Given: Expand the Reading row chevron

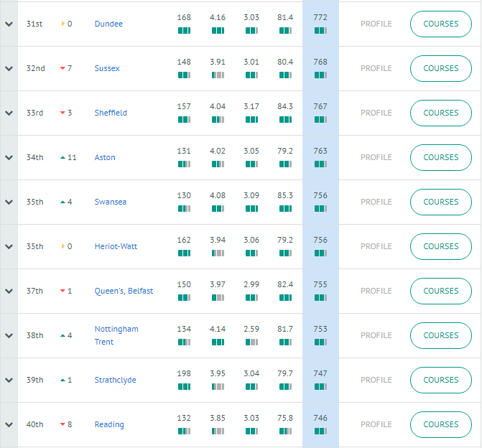Looking at the screenshot, I should point(9,424).
